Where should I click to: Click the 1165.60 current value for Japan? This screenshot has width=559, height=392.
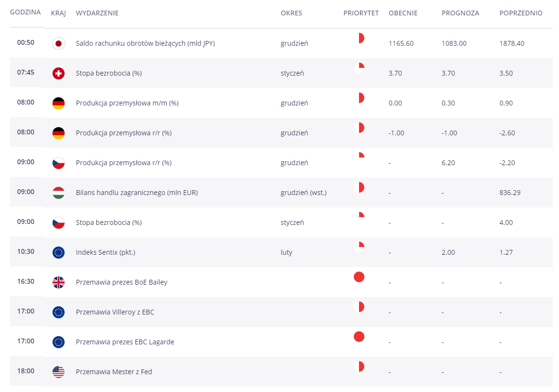(401, 43)
